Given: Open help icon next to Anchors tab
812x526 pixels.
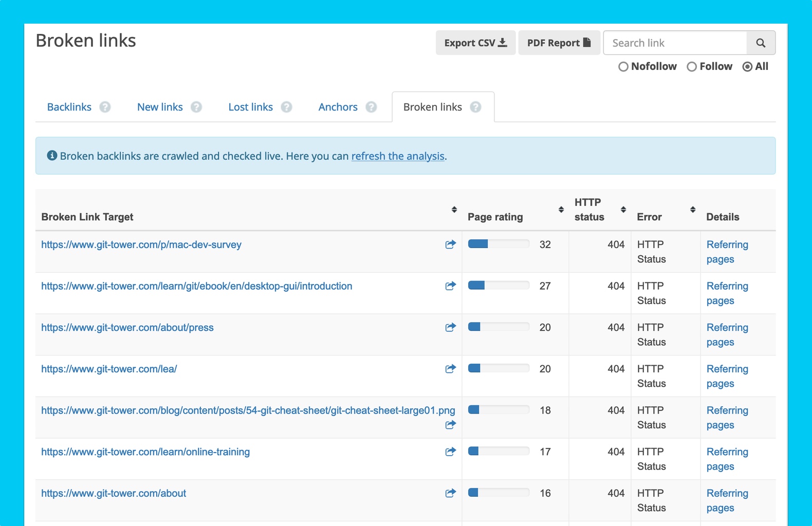Looking at the screenshot, I should 371,107.
